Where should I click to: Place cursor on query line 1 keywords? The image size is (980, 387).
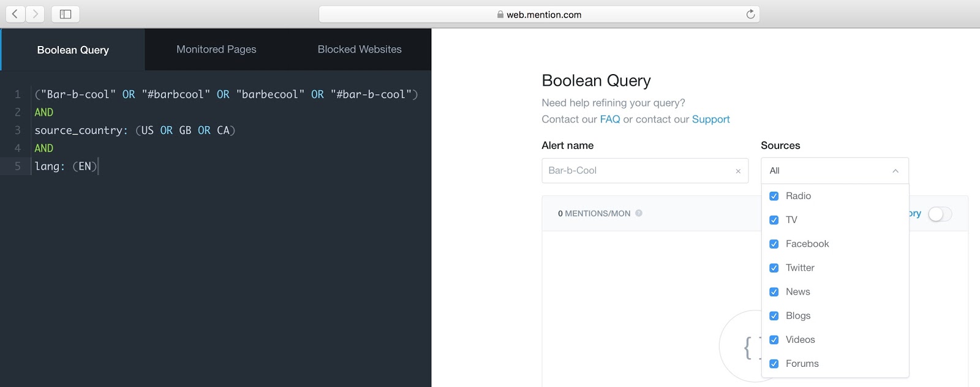click(x=226, y=94)
